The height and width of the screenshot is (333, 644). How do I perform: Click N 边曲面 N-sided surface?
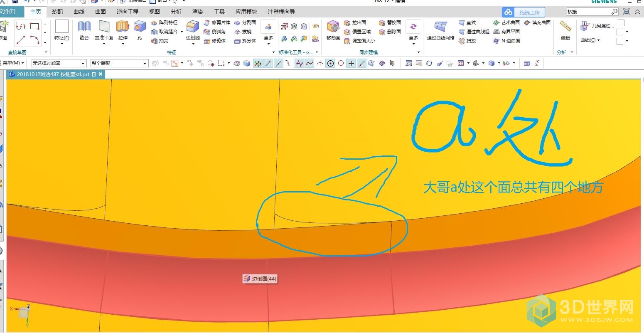[x=506, y=41]
